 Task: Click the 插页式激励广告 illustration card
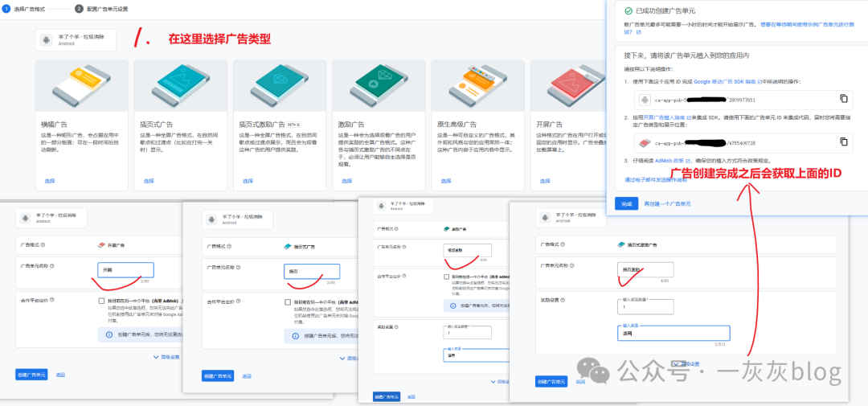[x=280, y=86]
